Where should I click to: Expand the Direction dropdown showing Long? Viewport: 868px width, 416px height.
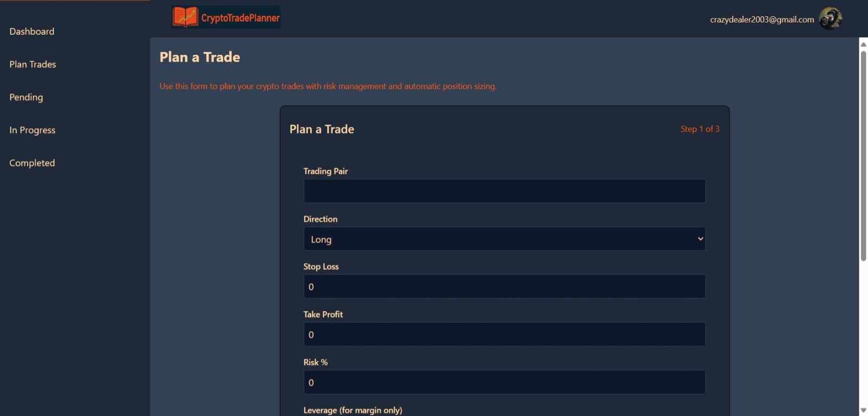coord(504,239)
